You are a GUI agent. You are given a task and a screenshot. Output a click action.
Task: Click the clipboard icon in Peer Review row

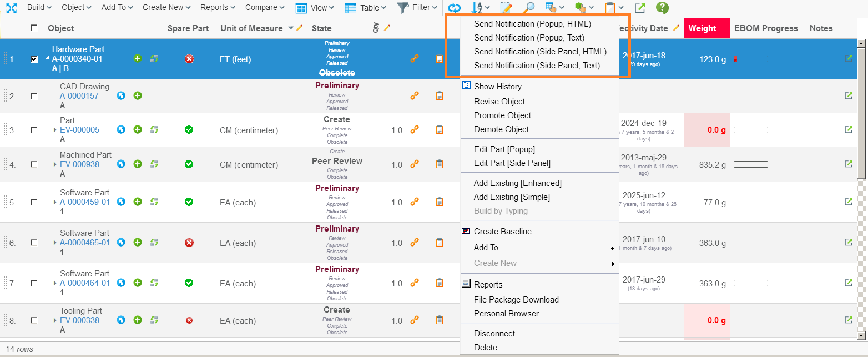point(439,164)
